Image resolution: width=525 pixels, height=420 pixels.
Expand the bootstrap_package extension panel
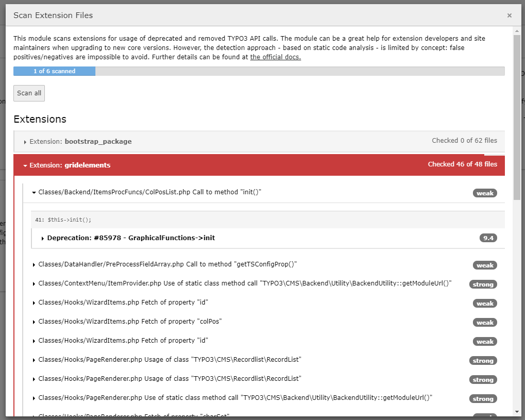click(x=259, y=141)
